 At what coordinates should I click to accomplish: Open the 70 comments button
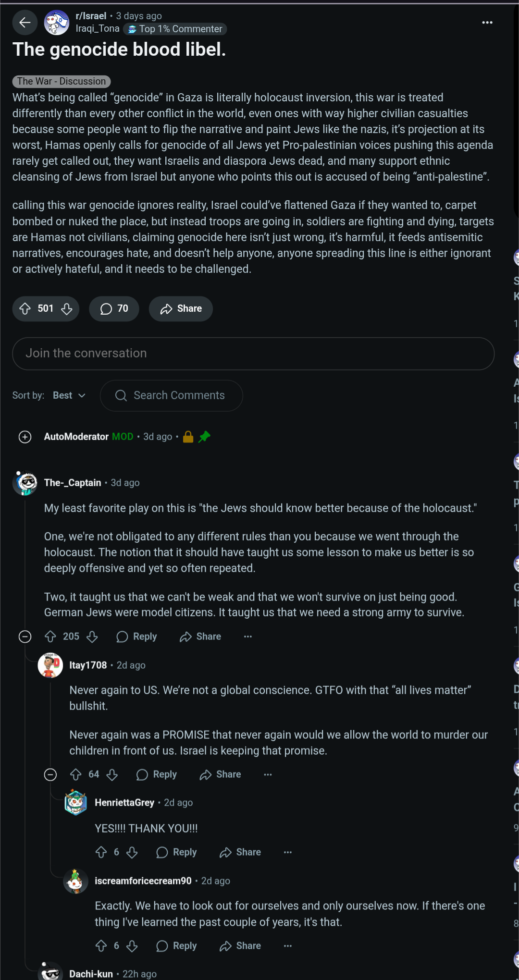114,309
